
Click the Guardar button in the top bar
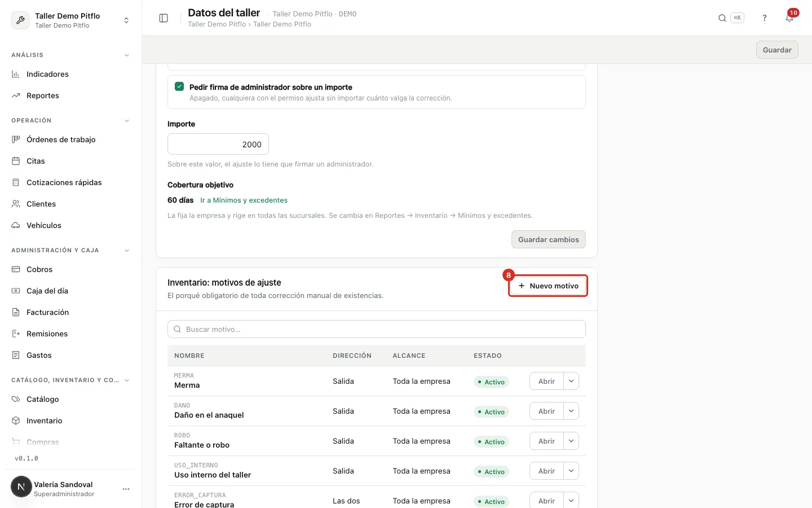(x=777, y=50)
